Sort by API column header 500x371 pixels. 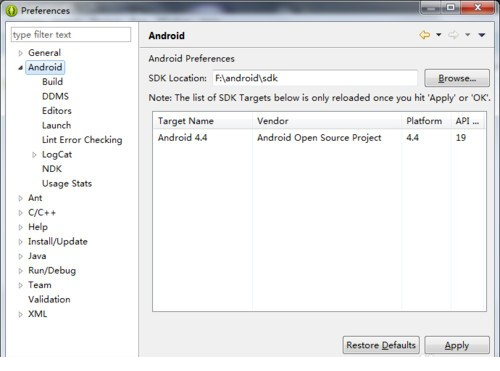coord(468,121)
